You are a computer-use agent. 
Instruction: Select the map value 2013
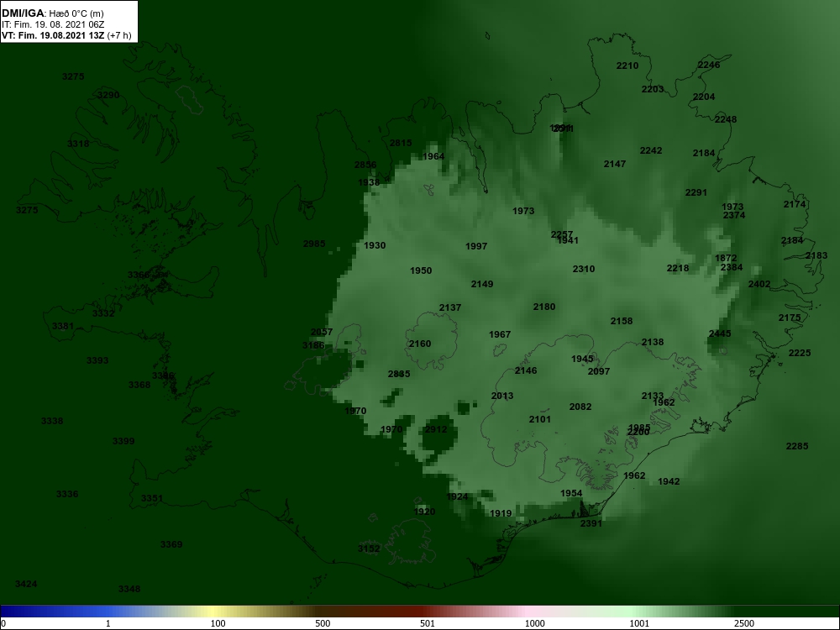tap(502, 396)
